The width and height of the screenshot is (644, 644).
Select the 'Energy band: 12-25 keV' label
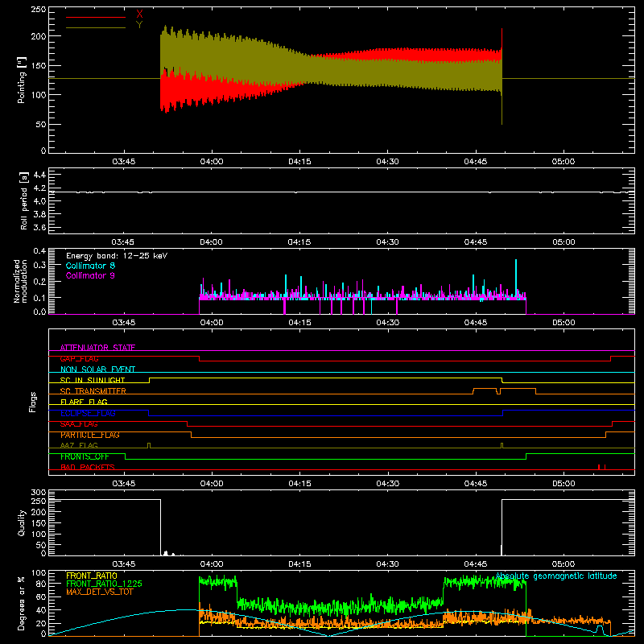pyautogui.click(x=117, y=256)
